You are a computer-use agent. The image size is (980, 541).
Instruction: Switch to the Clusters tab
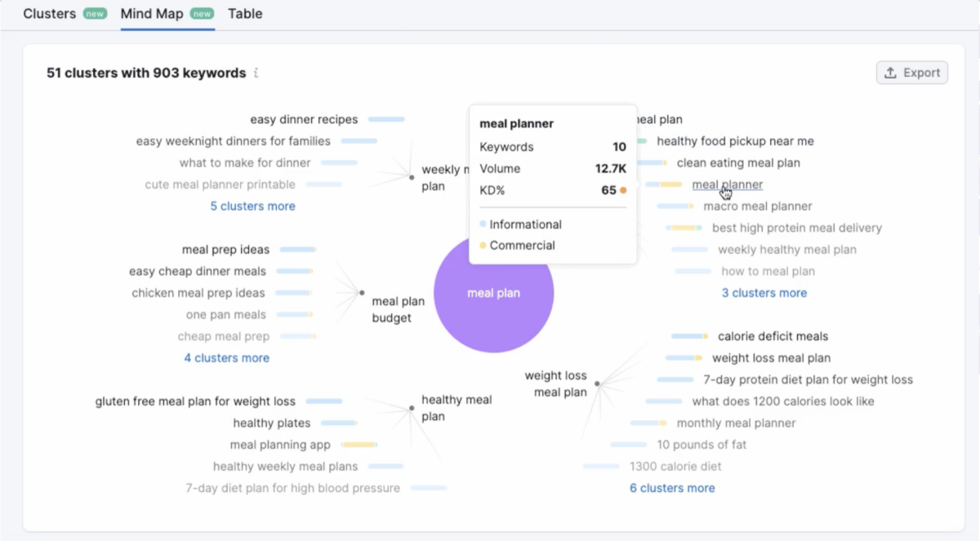click(x=49, y=14)
